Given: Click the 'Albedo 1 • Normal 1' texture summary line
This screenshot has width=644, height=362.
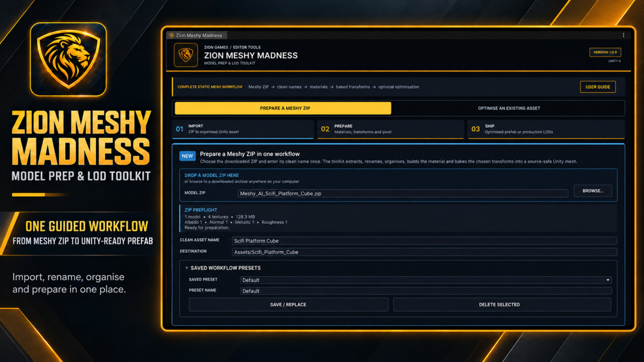Looking at the screenshot, I should (x=236, y=222).
